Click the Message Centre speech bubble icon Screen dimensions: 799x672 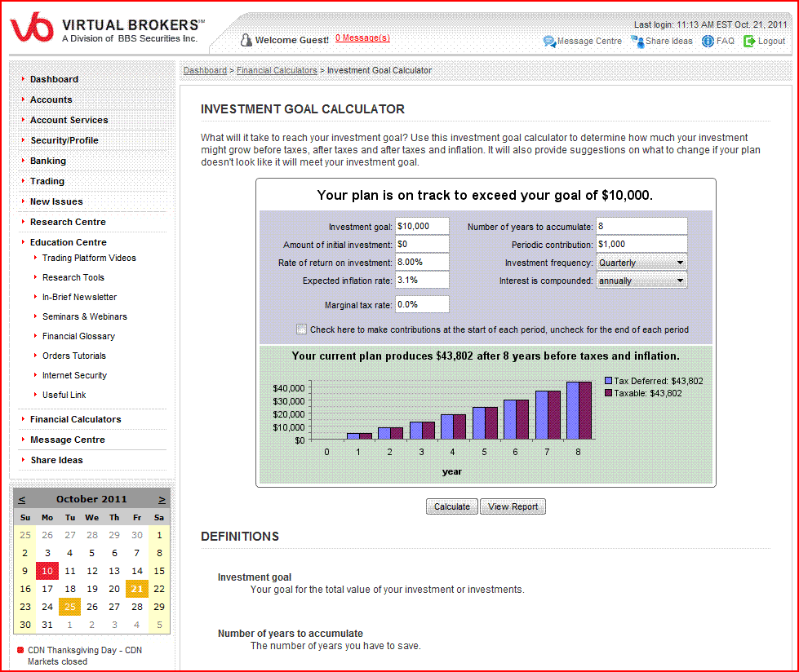[549, 41]
